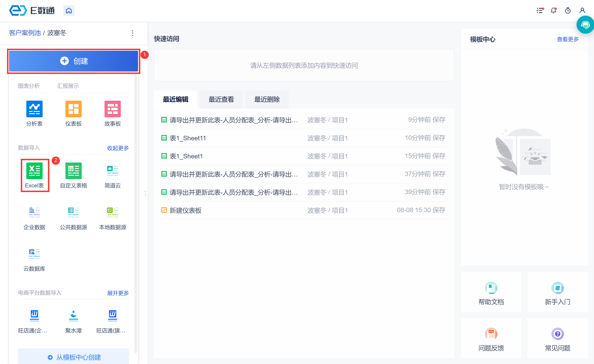The height and width of the screenshot is (364, 594).
Task: Open the user profile icon
Action: coord(582,11)
